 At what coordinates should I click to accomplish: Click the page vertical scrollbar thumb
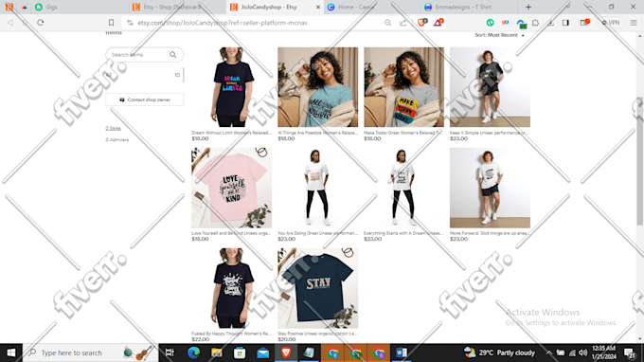click(640, 161)
